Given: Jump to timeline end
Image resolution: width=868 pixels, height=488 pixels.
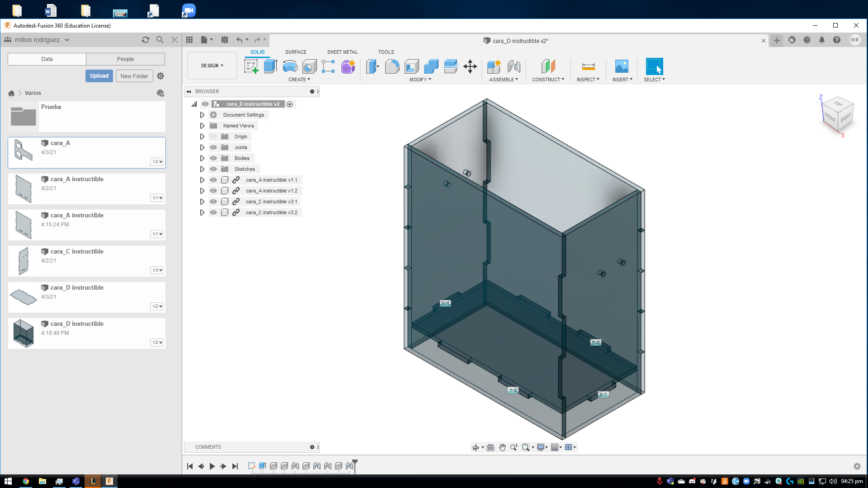Looking at the screenshot, I should click(235, 466).
